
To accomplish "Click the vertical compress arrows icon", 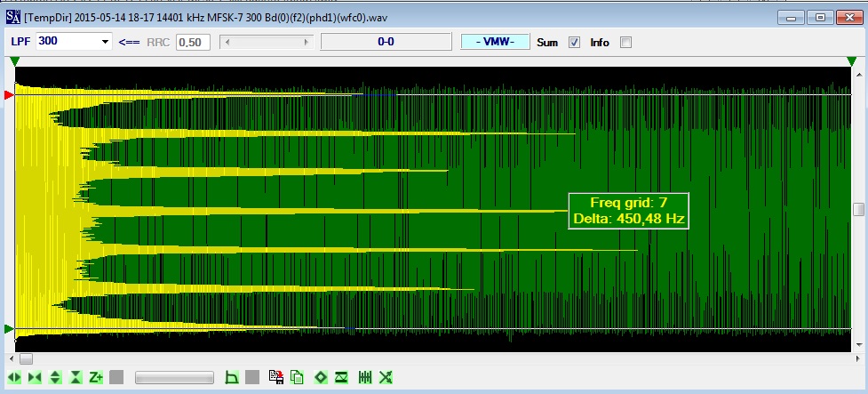I will pyautogui.click(x=76, y=377).
